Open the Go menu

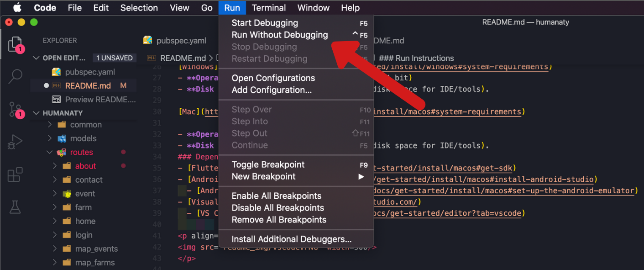point(207,8)
